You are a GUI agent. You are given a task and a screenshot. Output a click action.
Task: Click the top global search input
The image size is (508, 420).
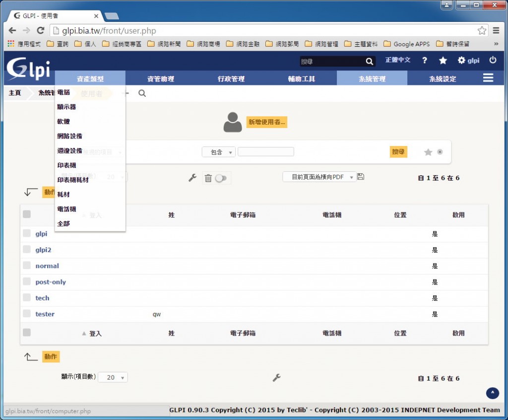pos(332,61)
